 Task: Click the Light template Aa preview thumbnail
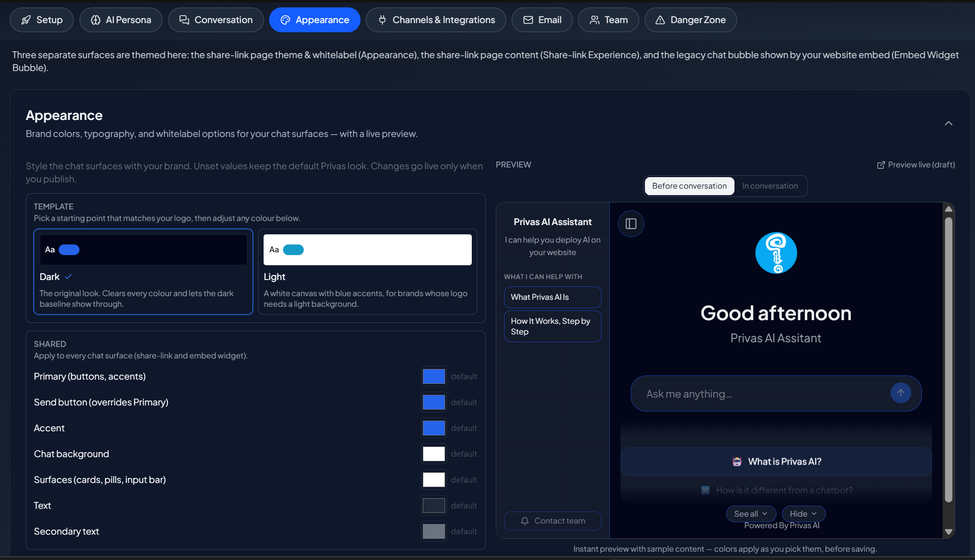click(x=367, y=250)
